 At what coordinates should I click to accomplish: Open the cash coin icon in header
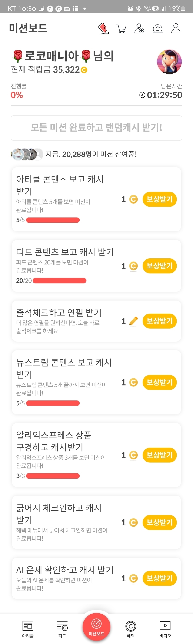point(157,29)
